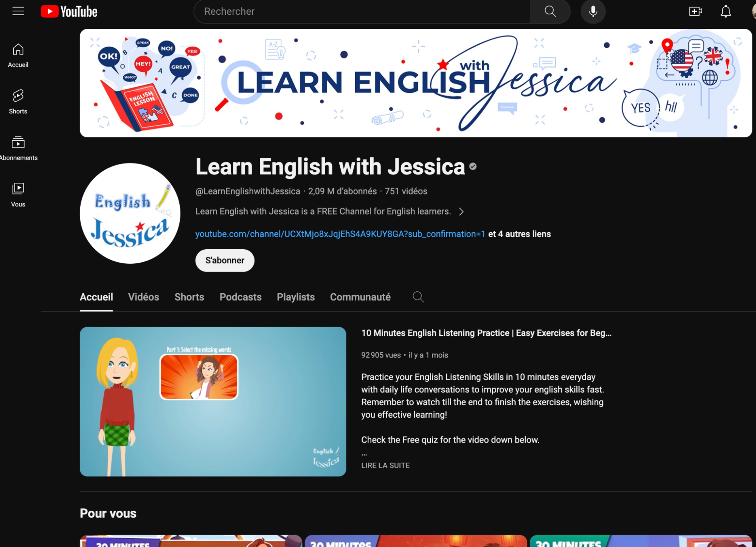756x547 pixels.
Task: Search within channel magnifier icon
Action: coord(418,297)
